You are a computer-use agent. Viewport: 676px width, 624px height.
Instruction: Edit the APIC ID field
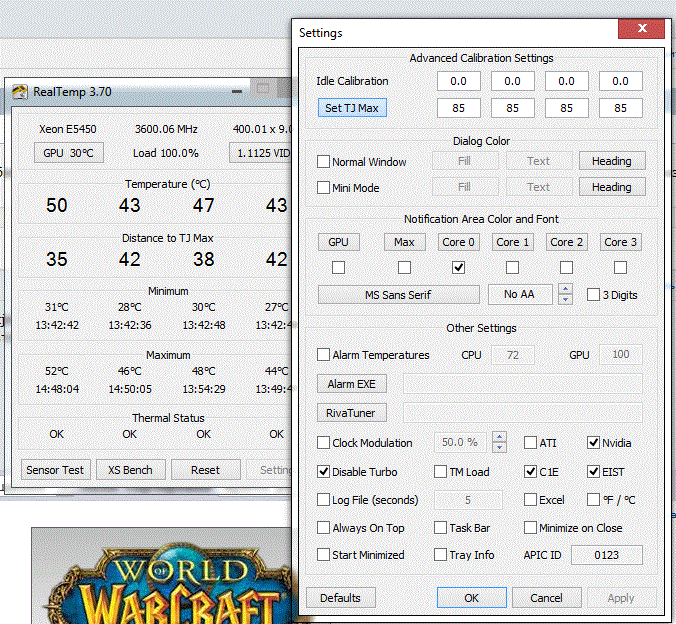(607, 555)
